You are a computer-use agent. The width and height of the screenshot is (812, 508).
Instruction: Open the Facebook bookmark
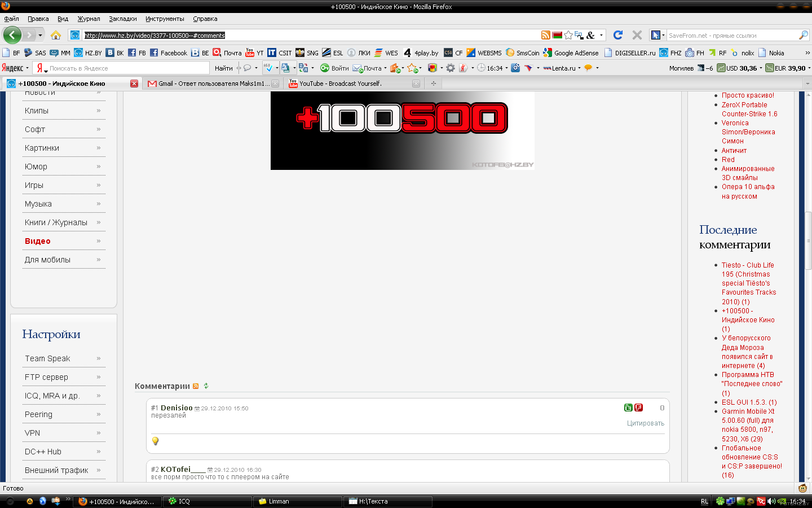point(169,52)
